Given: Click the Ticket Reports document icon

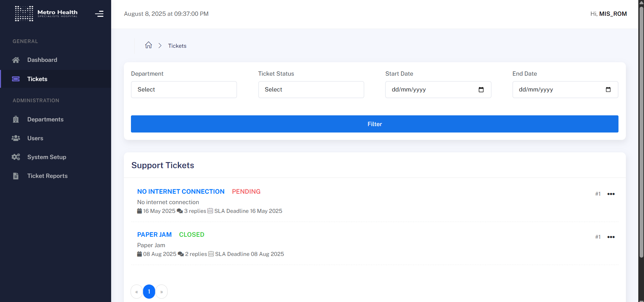Looking at the screenshot, I should [x=16, y=176].
